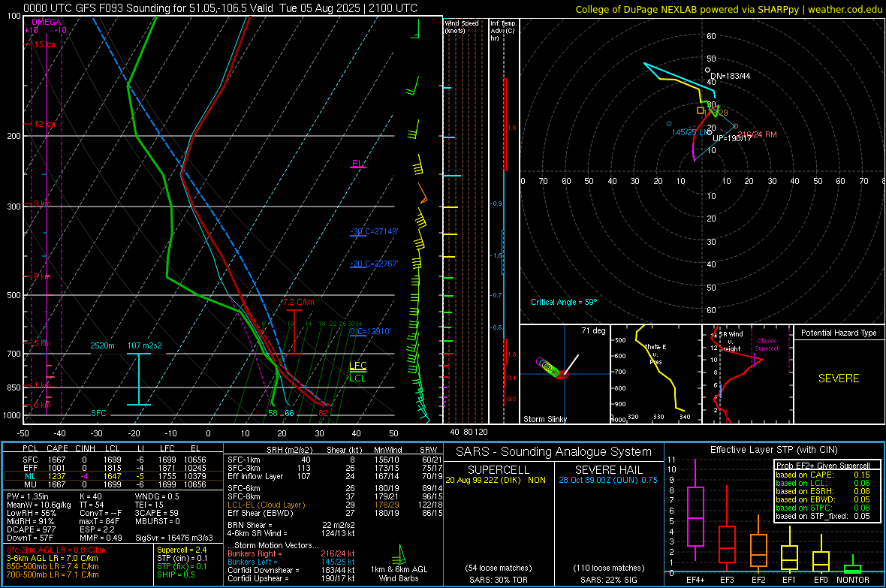The image size is (886, 588).
Task: Click the red 'Bunkers Right =' entry
Action: point(291,553)
